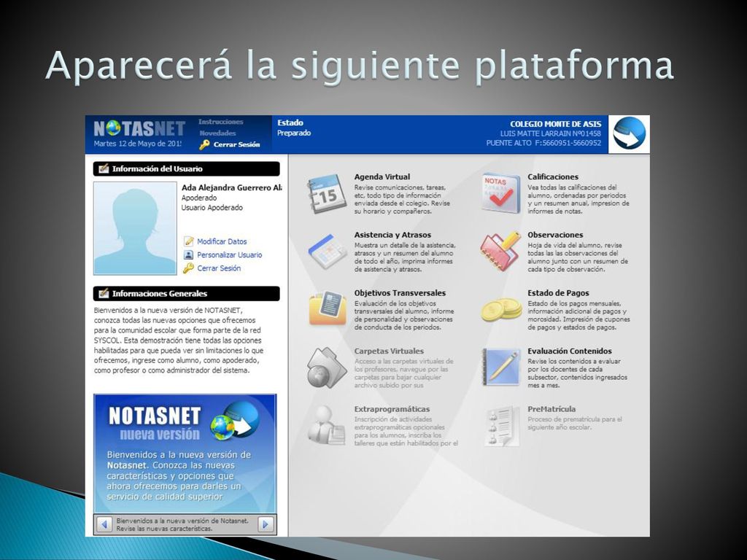Open the Evaluación Contenidos pencil icon
The height and width of the screenshot is (560, 747).
pos(500,367)
